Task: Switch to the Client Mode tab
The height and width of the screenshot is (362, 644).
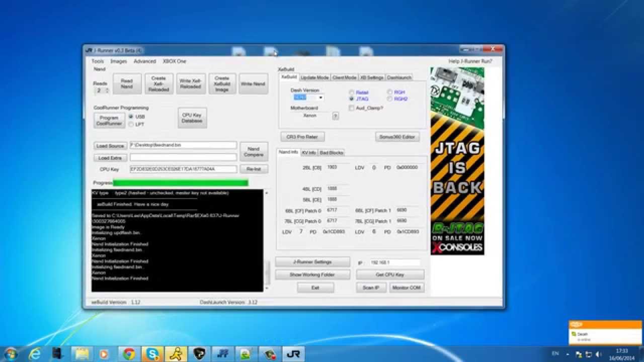Action: [345, 77]
